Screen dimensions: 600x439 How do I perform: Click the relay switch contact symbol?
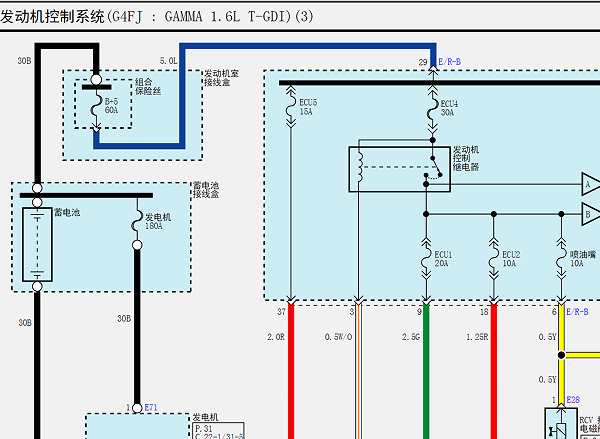[x=435, y=168]
